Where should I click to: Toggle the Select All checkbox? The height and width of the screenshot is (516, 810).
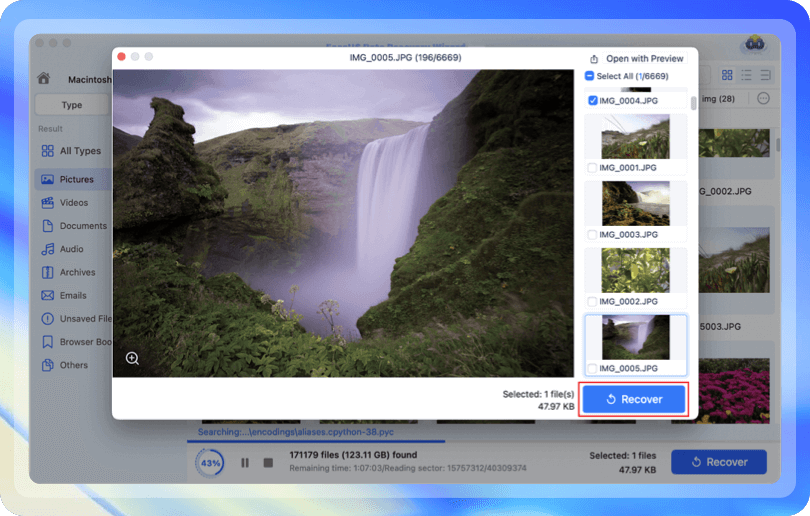pyautogui.click(x=589, y=76)
